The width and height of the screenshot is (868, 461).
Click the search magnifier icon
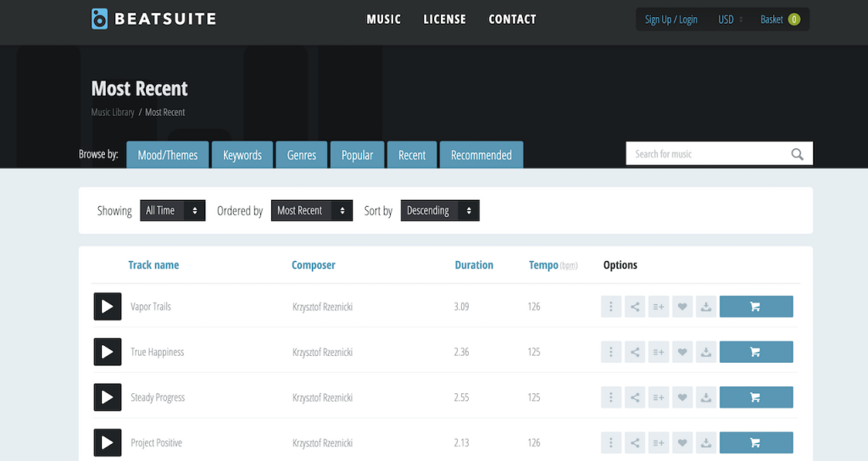[797, 154]
